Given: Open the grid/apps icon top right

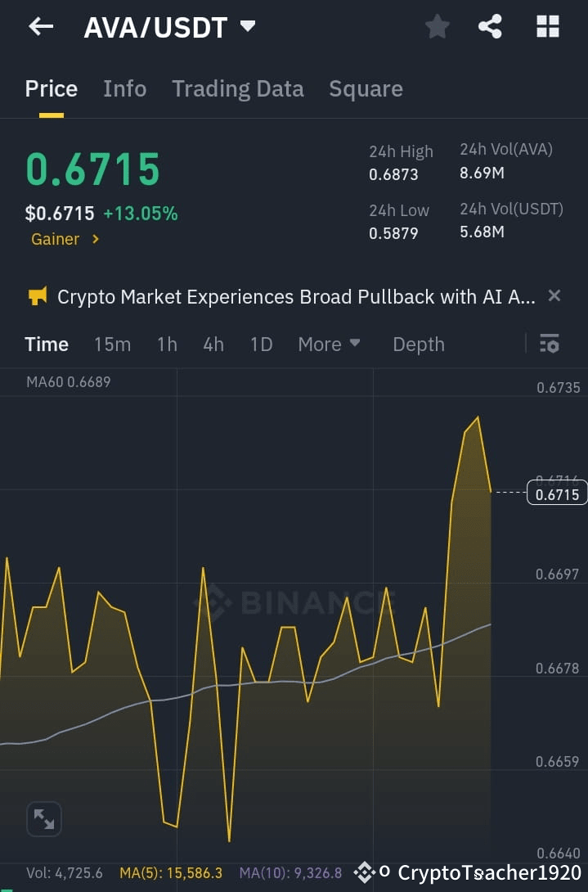Looking at the screenshot, I should pos(546,26).
